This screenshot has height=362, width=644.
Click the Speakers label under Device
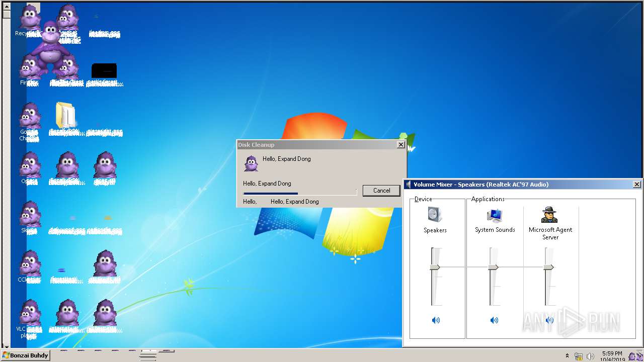[x=435, y=230]
